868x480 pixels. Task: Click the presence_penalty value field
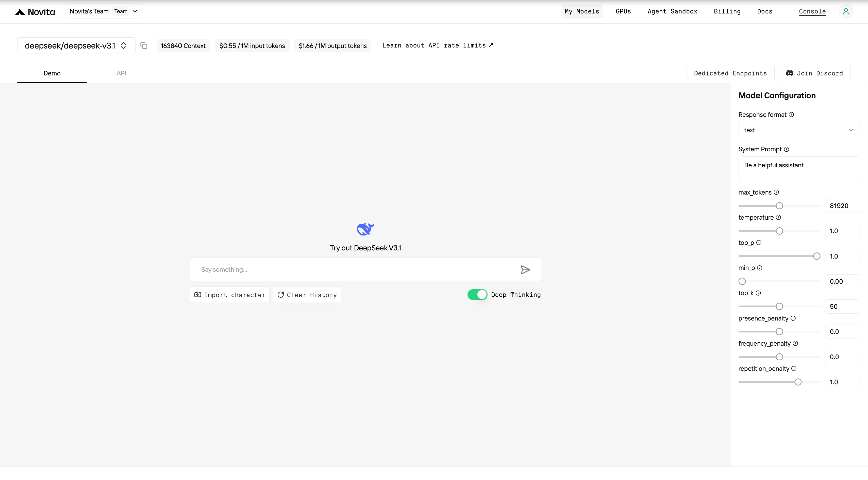click(x=842, y=332)
